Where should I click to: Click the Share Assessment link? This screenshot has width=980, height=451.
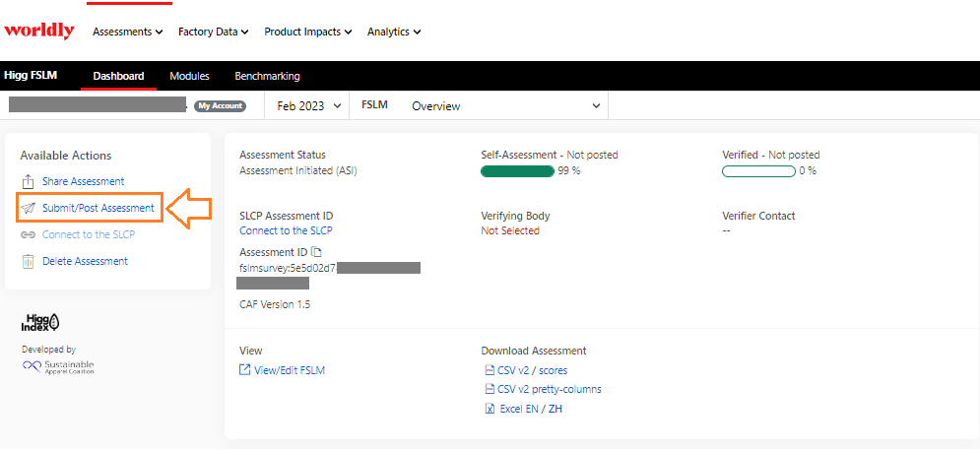click(83, 182)
